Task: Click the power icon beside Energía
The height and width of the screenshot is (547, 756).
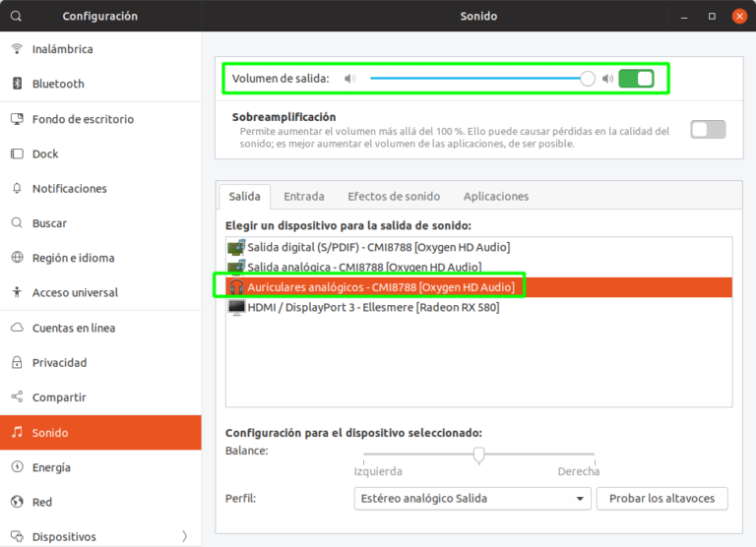Action: click(17, 467)
